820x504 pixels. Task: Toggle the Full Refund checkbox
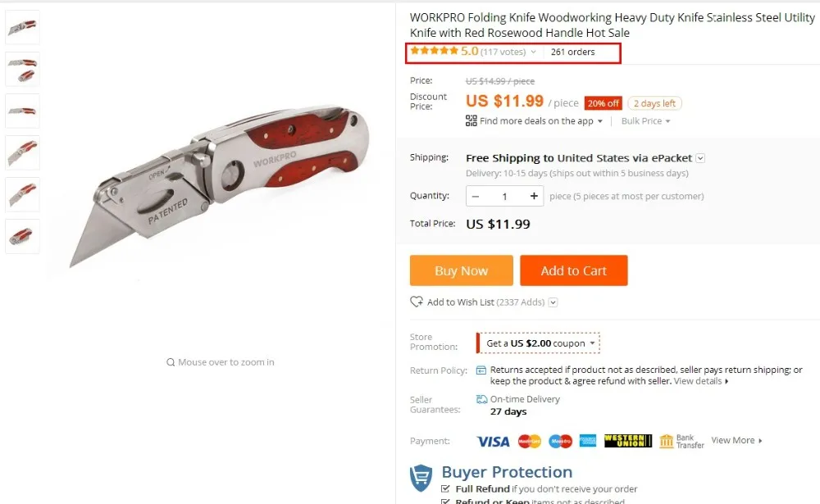[x=445, y=488]
